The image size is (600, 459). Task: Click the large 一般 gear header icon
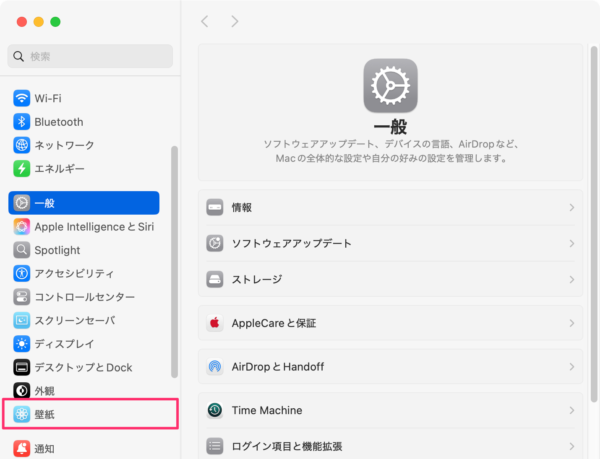390,86
